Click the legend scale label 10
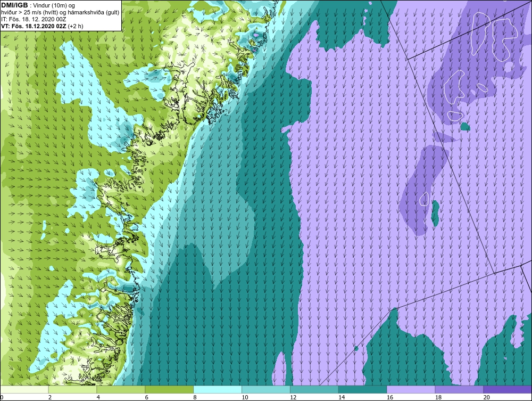Image resolution: width=532 pixels, height=401 pixels. pos(245,397)
